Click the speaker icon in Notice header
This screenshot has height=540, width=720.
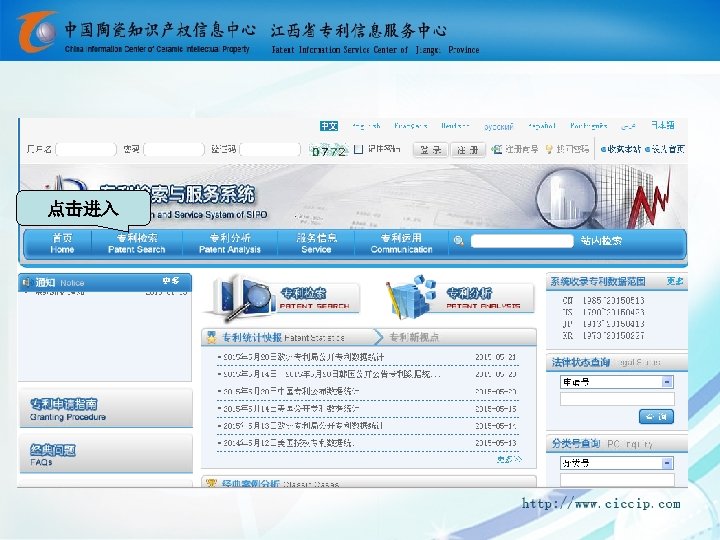click(27, 282)
